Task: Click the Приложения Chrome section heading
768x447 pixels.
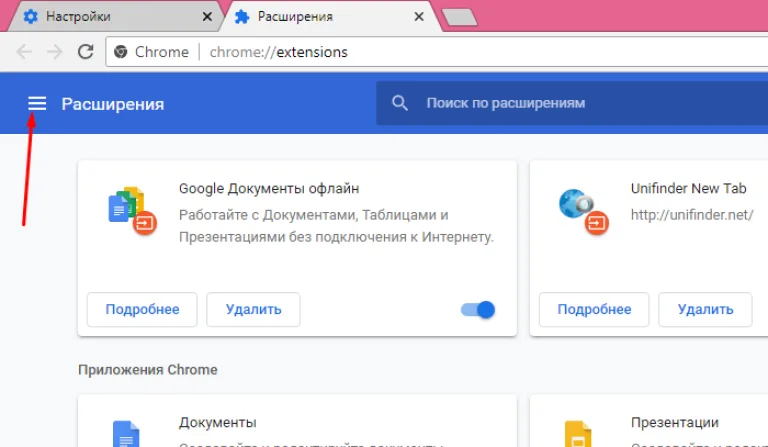Action: pyautogui.click(x=147, y=370)
